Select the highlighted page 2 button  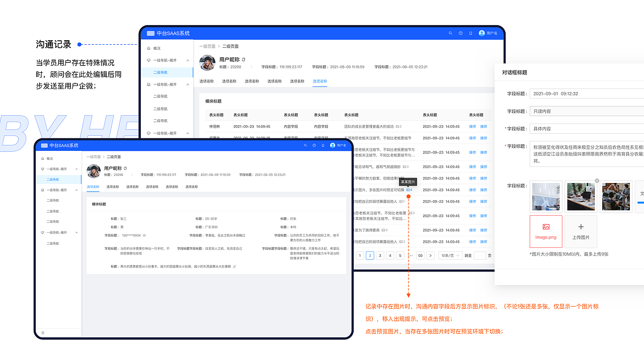370,255
